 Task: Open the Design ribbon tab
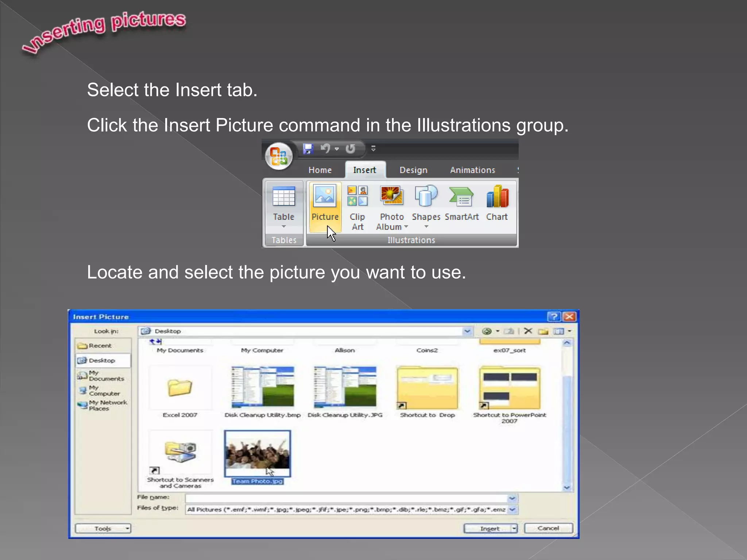click(413, 170)
